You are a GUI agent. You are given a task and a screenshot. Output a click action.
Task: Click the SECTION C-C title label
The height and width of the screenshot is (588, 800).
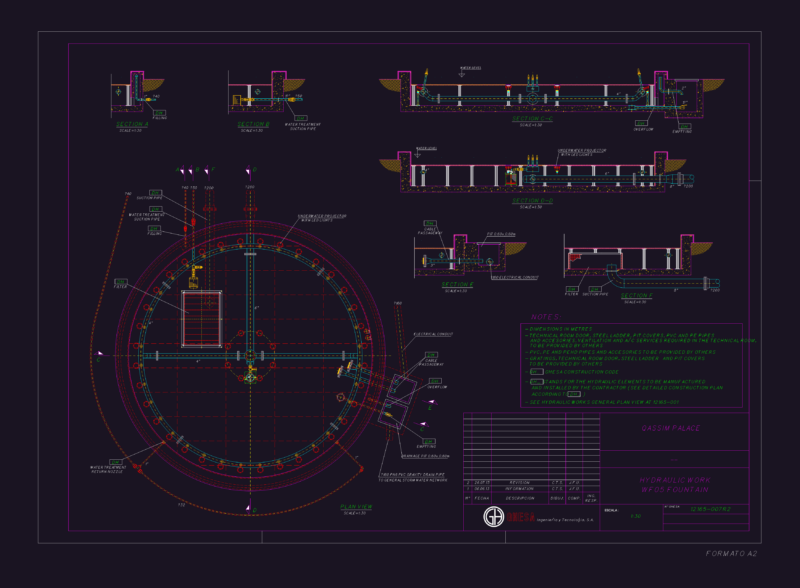click(x=532, y=118)
